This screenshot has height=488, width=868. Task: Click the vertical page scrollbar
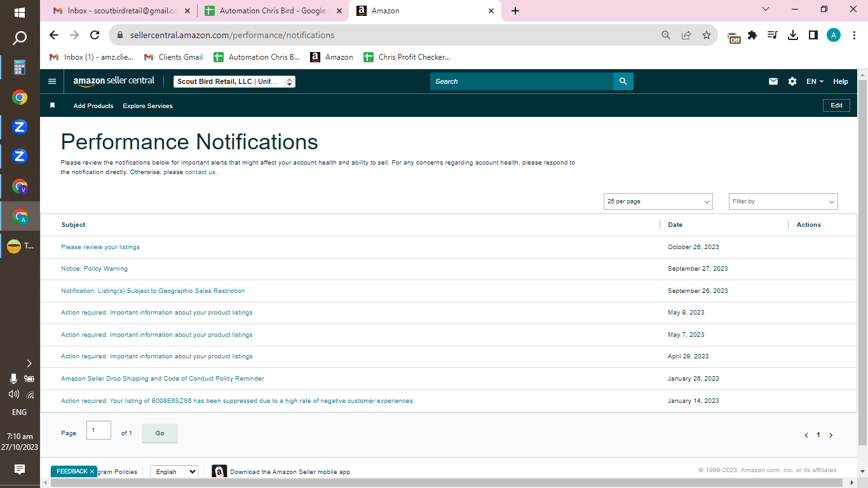click(x=862, y=262)
